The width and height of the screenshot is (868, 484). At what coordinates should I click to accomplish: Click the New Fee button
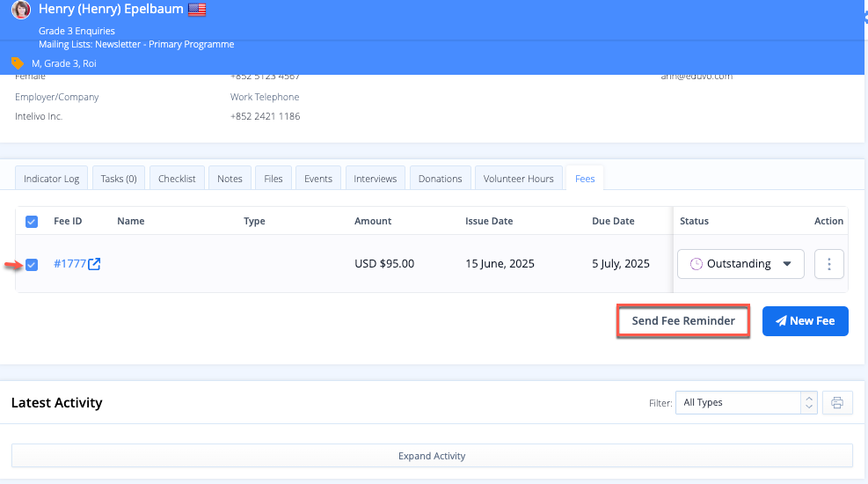coord(805,321)
